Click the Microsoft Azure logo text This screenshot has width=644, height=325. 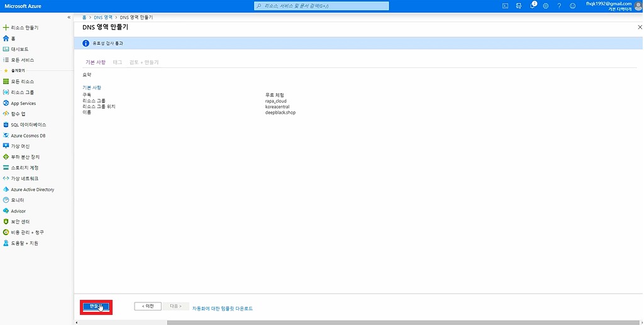(23, 6)
